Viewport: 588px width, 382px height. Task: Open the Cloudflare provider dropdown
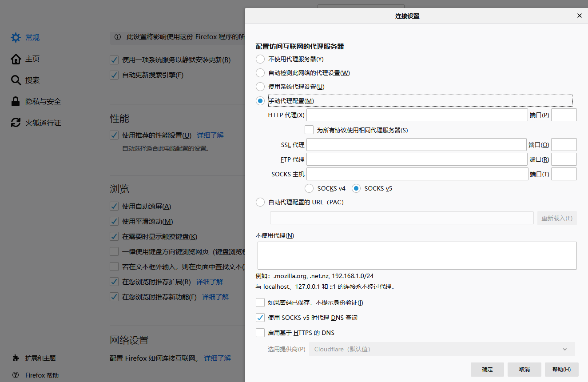tap(442, 349)
